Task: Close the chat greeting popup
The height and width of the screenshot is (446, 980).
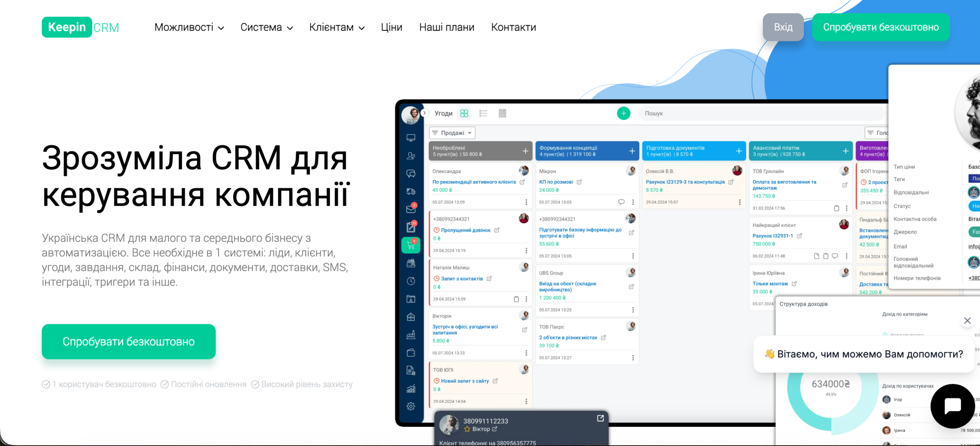Action: (967, 321)
